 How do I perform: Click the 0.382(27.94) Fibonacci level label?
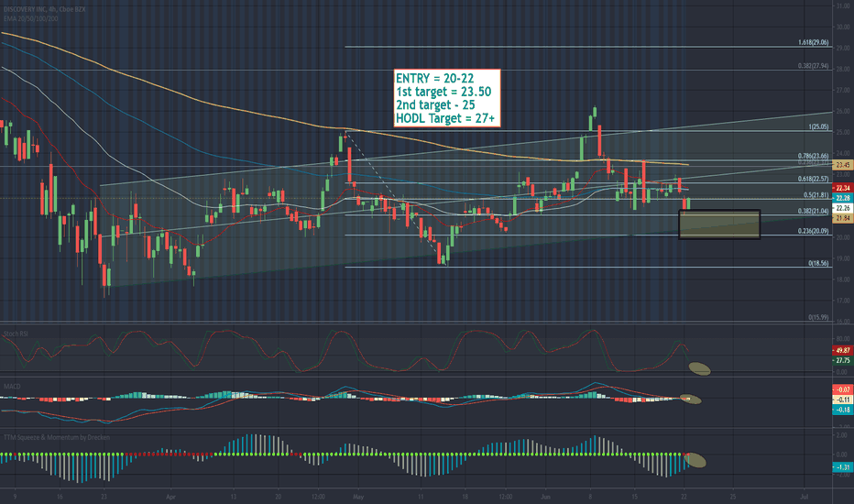[x=813, y=66]
